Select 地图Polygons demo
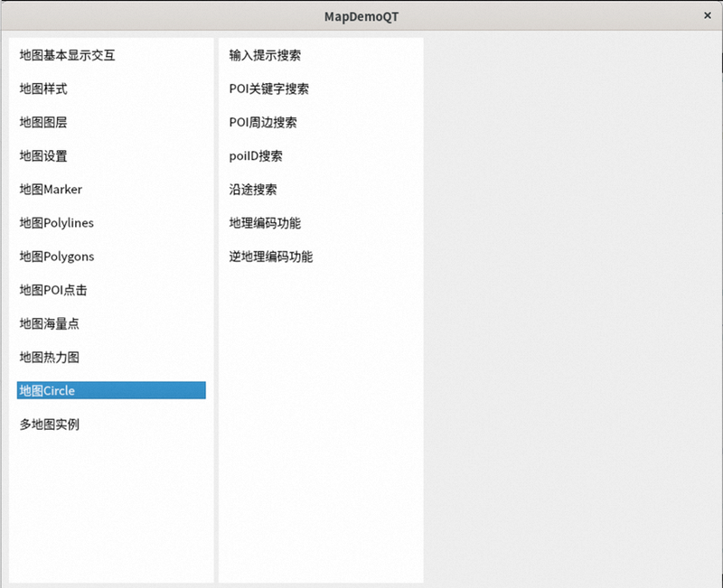723x588 pixels. (111, 257)
